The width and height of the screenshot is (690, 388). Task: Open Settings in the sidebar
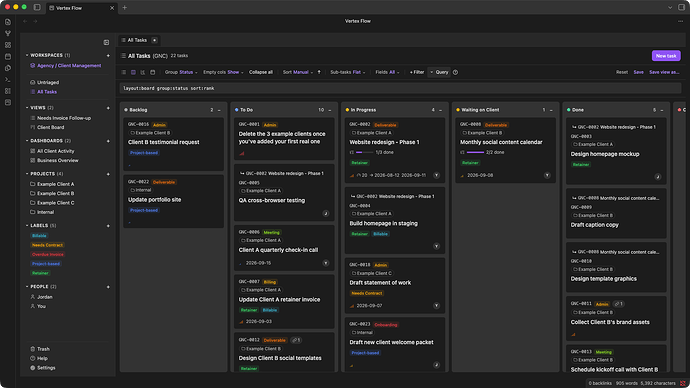click(42, 368)
